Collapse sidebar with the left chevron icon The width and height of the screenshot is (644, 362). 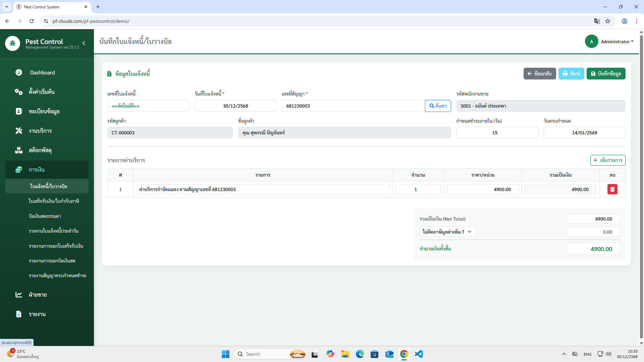(84, 43)
